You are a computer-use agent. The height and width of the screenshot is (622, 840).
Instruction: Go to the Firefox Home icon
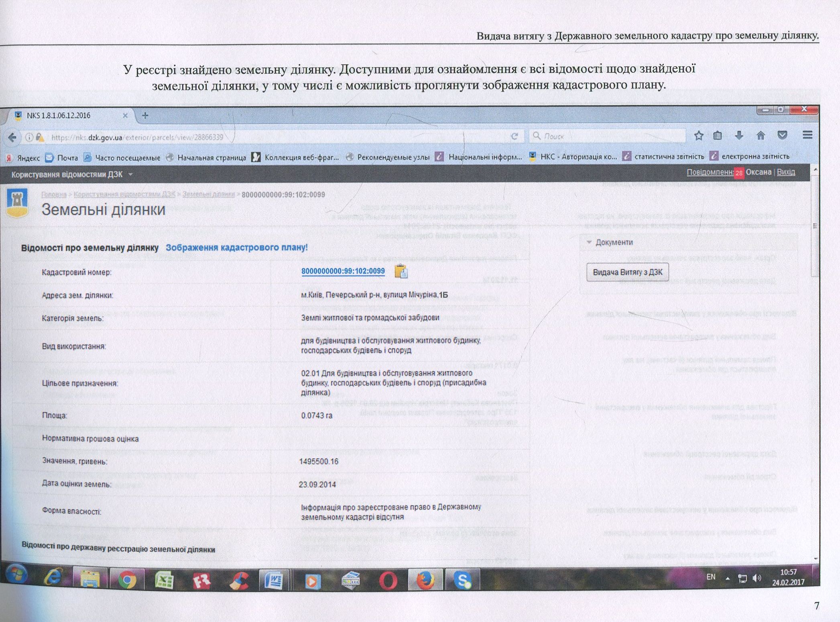coord(761,136)
